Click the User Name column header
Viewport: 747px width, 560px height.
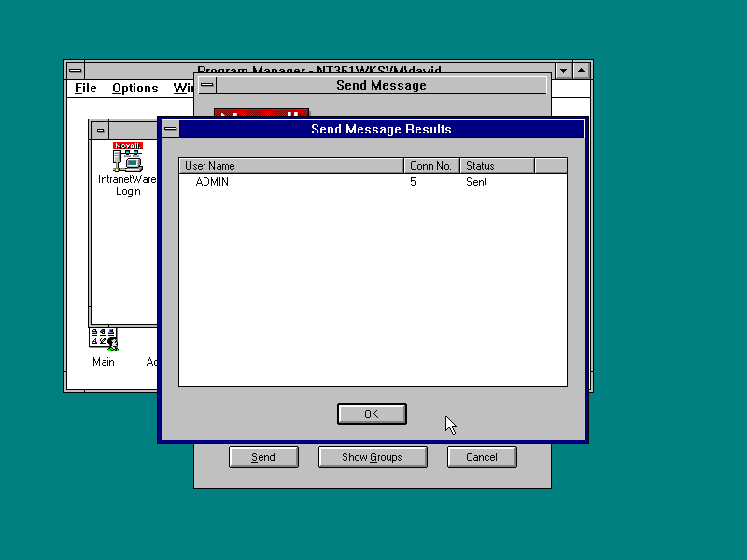[x=291, y=166]
